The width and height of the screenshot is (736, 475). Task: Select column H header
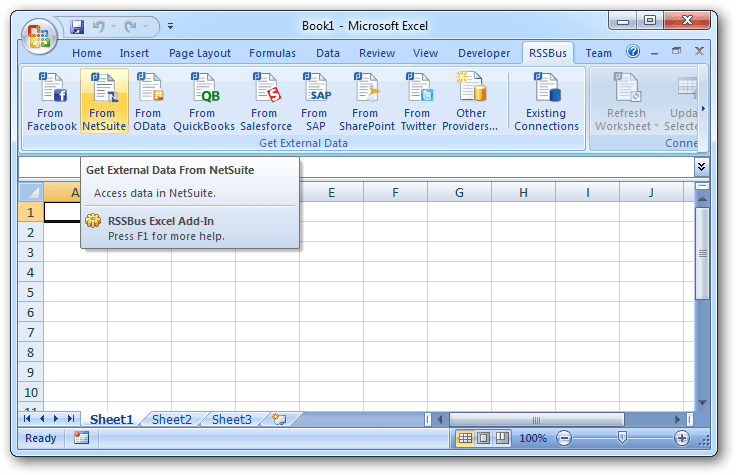523,192
